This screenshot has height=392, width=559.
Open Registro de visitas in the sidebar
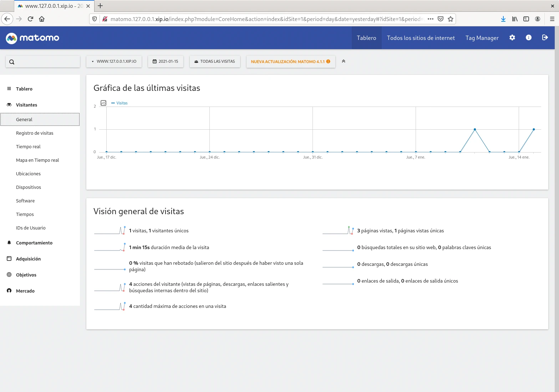[x=35, y=133]
